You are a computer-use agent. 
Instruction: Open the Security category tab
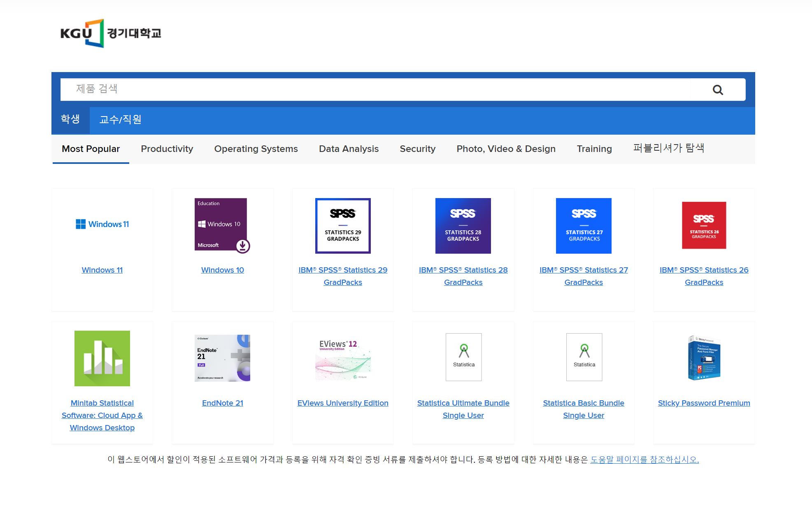click(417, 149)
